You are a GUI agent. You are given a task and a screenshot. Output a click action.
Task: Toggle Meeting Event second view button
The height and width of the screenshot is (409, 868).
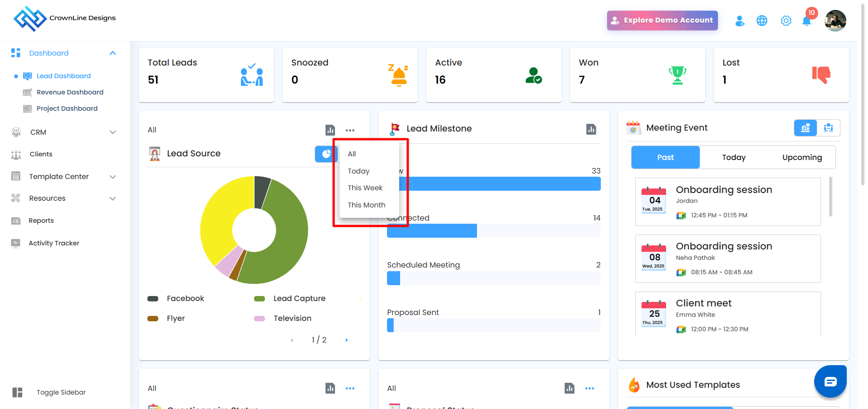pos(828,128)
